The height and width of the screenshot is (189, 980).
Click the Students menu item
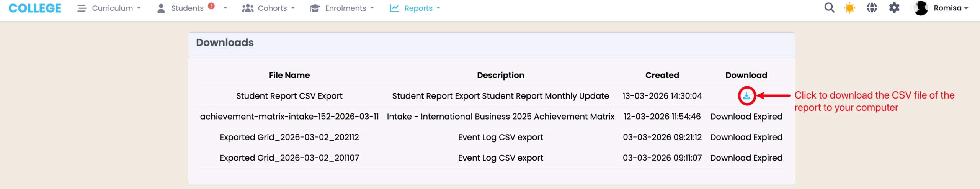tap(187, 8)
